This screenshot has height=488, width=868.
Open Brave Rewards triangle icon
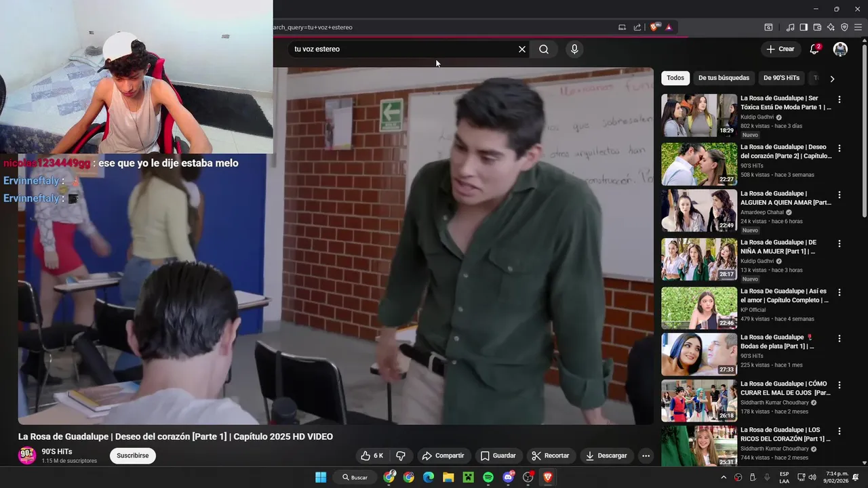[669, 27]
